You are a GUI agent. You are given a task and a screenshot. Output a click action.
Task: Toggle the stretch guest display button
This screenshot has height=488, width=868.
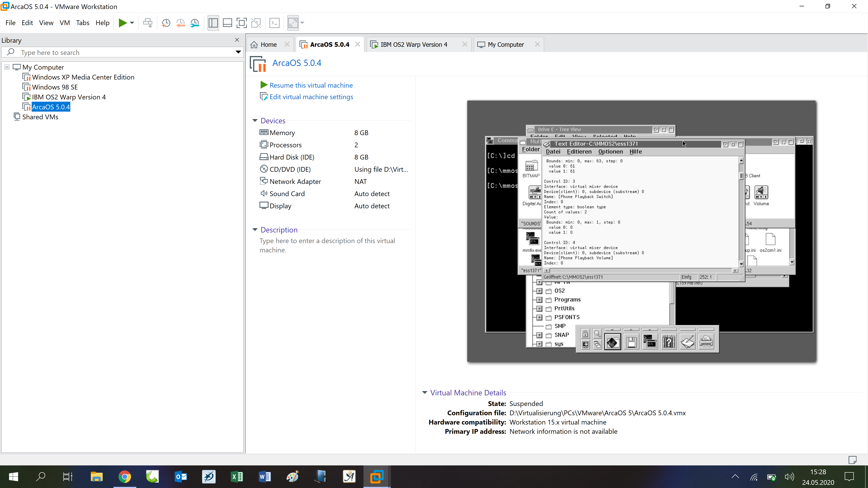[293, 23]
